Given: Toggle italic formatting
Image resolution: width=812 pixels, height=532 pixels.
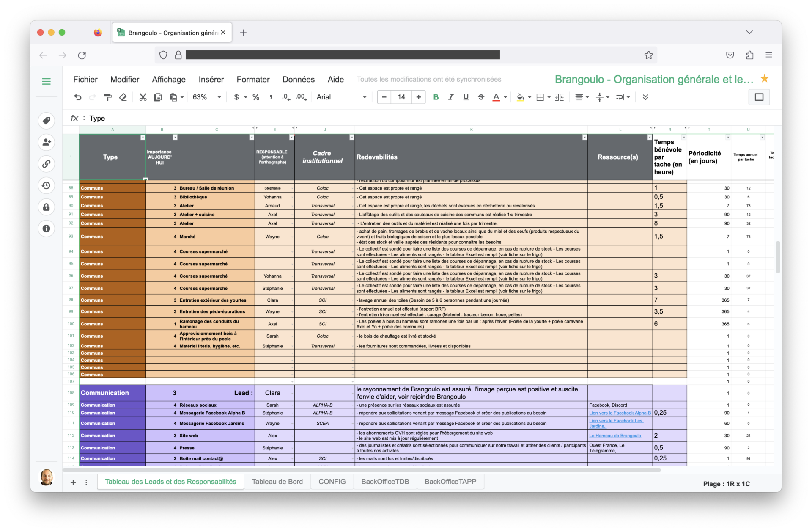Looking at the screenshot, I should [x=451, y=97].
